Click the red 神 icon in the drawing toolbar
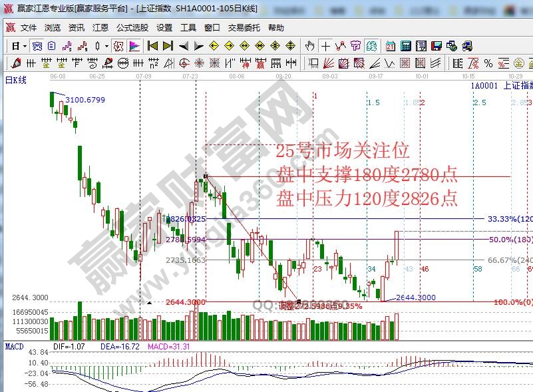The height and width of the screenshot is (392, 533). coord(245,64)
